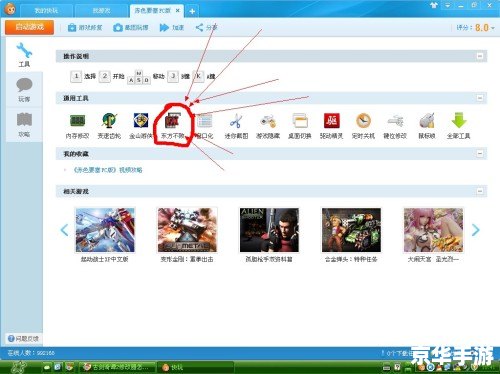The width and height of the screenshot is (500, 374).
Task: Show next related games with right arrow
Action: click(x=476, y=230)
